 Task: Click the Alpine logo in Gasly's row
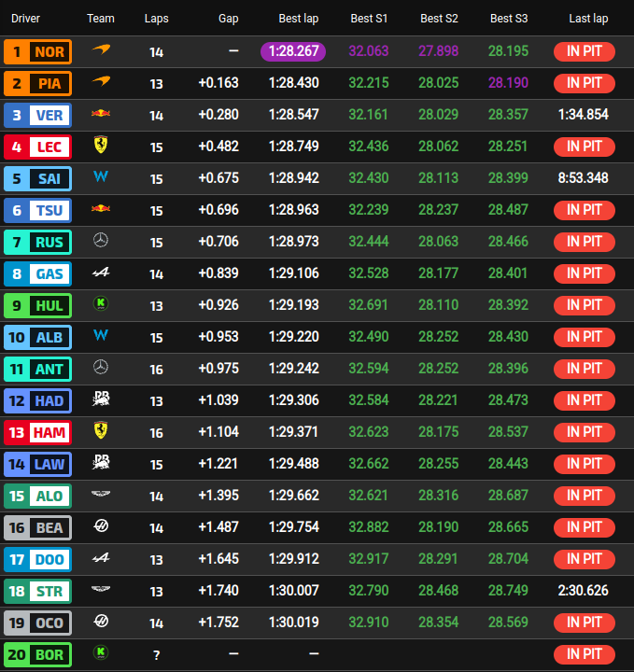(101, 273)
